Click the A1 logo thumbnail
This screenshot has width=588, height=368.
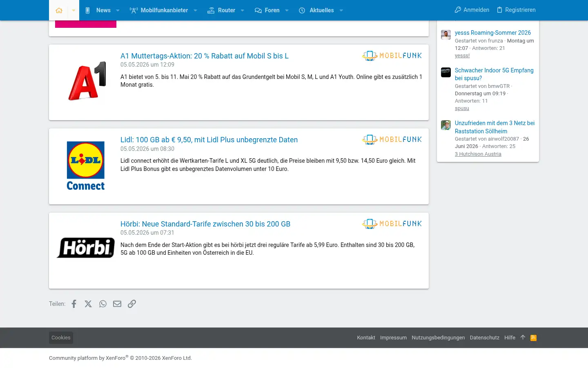point(86,81)
